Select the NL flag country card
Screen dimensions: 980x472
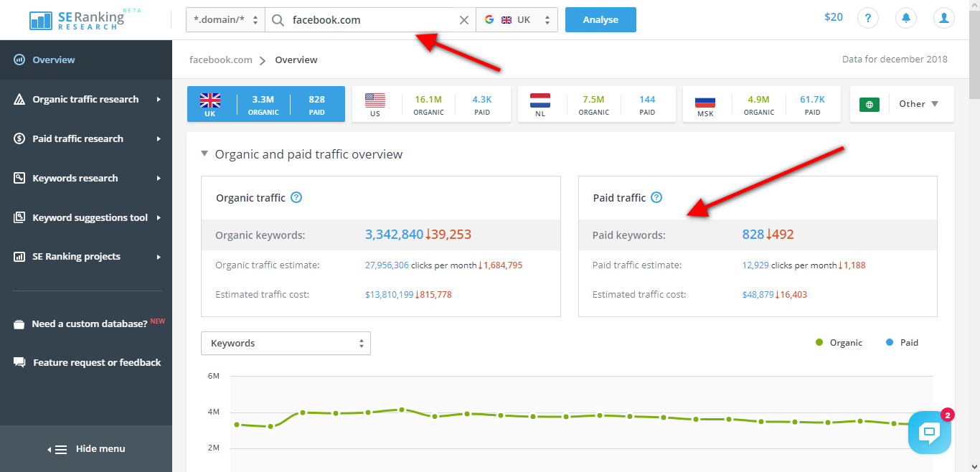click(x=596, y=104)
